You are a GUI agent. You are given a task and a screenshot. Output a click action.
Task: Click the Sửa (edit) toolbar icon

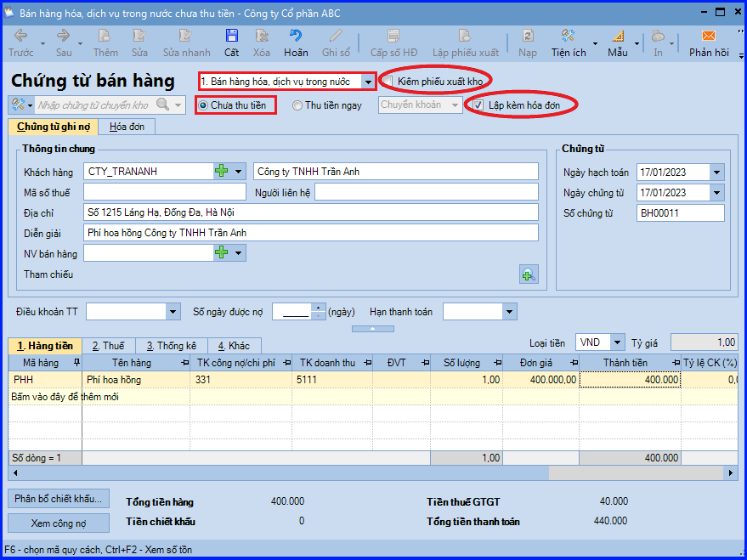pyautogui.click(x=139, y=36)
